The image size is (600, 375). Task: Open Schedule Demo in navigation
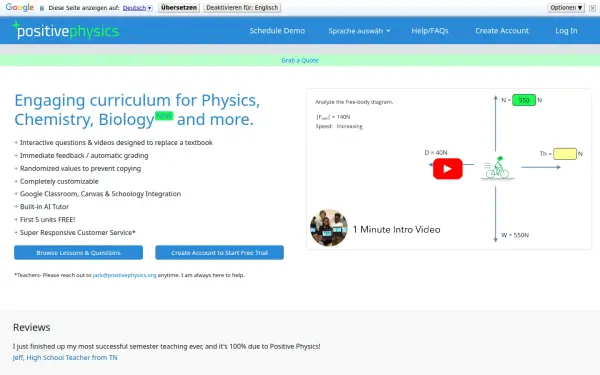point(277,31)
